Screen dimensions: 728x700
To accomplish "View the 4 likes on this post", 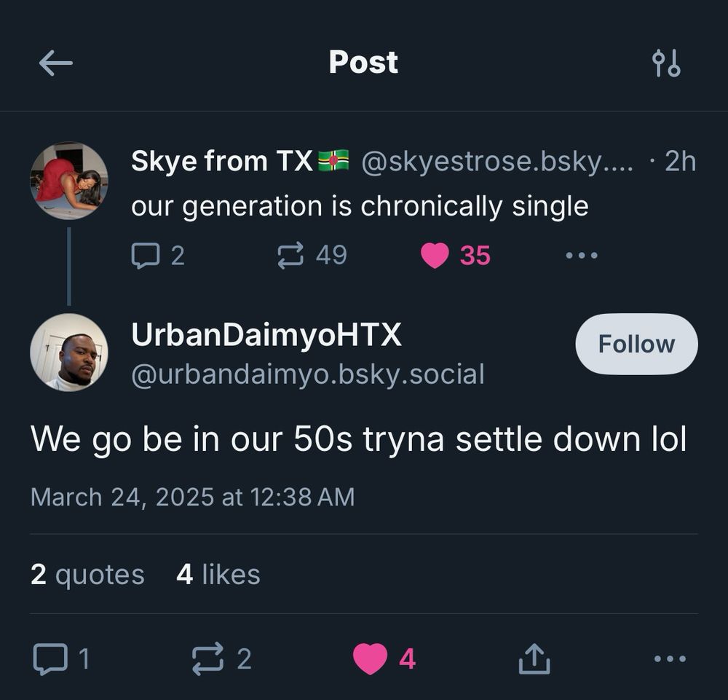I will pyautogui.click(x=218, y=574).
